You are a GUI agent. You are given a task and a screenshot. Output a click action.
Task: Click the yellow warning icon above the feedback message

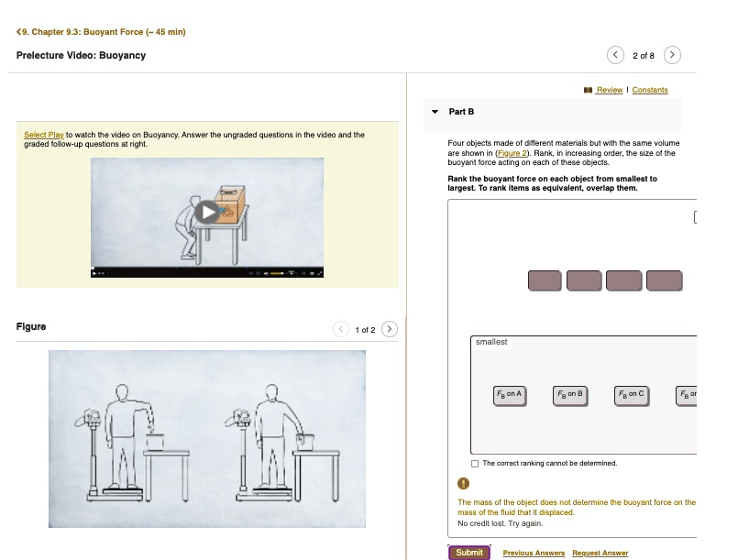click(463, 481)
